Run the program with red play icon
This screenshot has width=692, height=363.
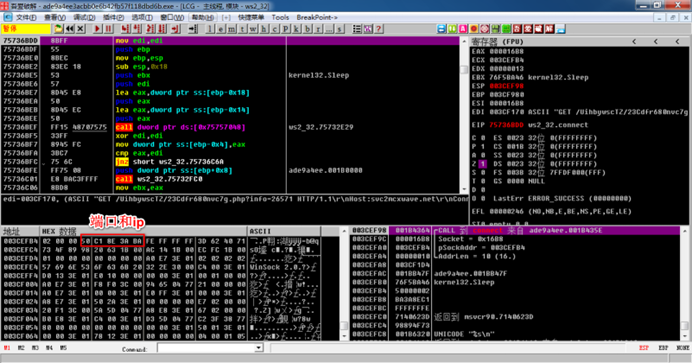click(x=98, y=29)
